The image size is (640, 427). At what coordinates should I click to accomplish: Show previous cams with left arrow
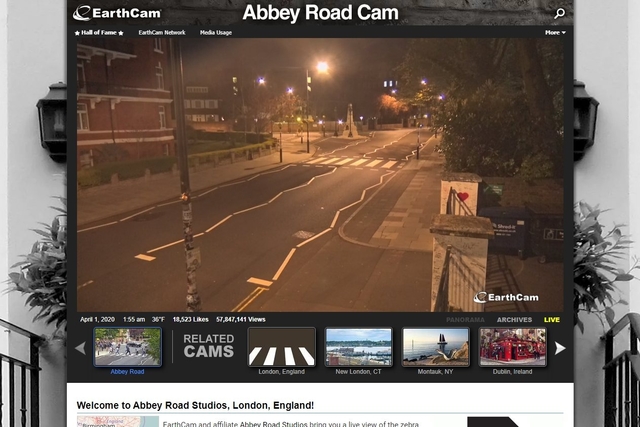pyautogui.click(x=80, y=348)
